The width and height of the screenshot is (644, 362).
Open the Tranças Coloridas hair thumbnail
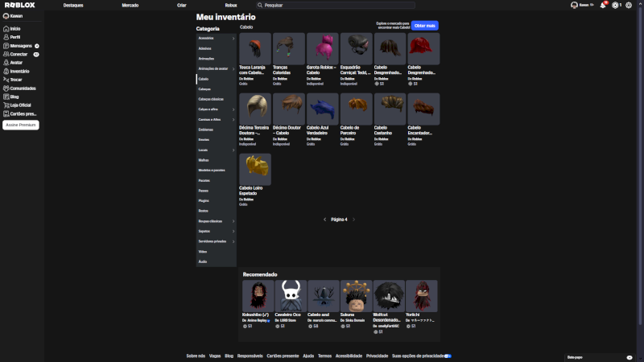click(x=289, y=49)
